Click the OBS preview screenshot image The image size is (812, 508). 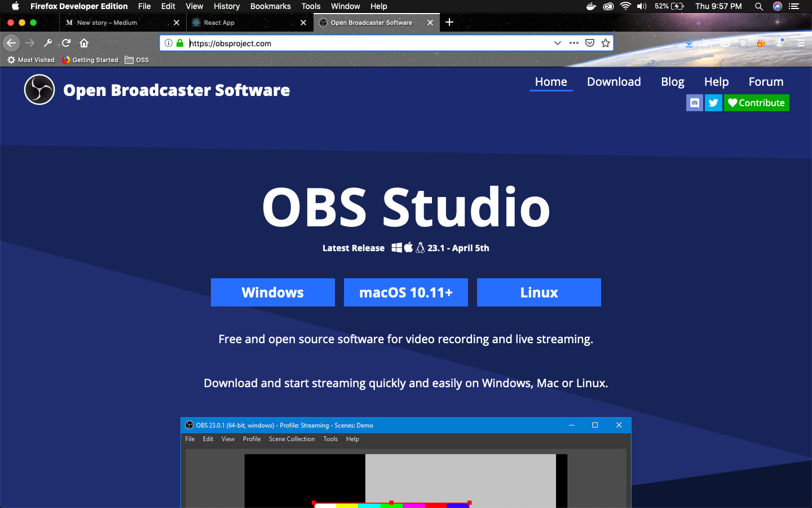point(406,463)
